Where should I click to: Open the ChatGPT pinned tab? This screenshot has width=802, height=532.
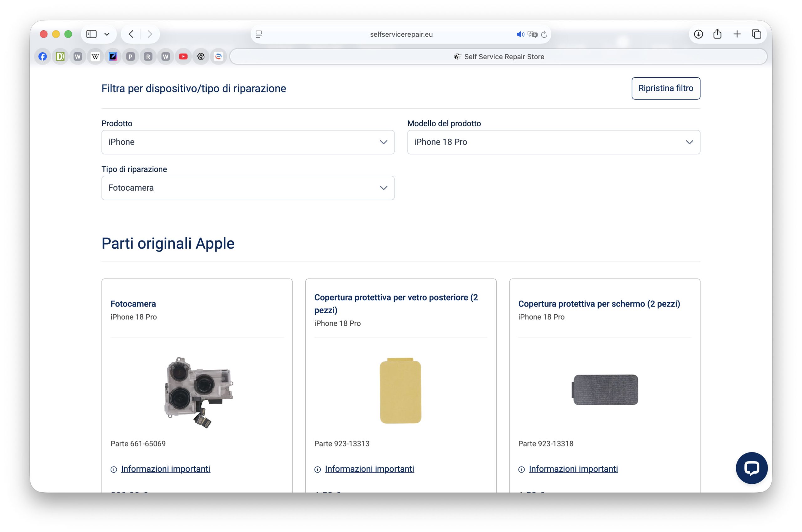pyautogui.click(x=201, y=57)
